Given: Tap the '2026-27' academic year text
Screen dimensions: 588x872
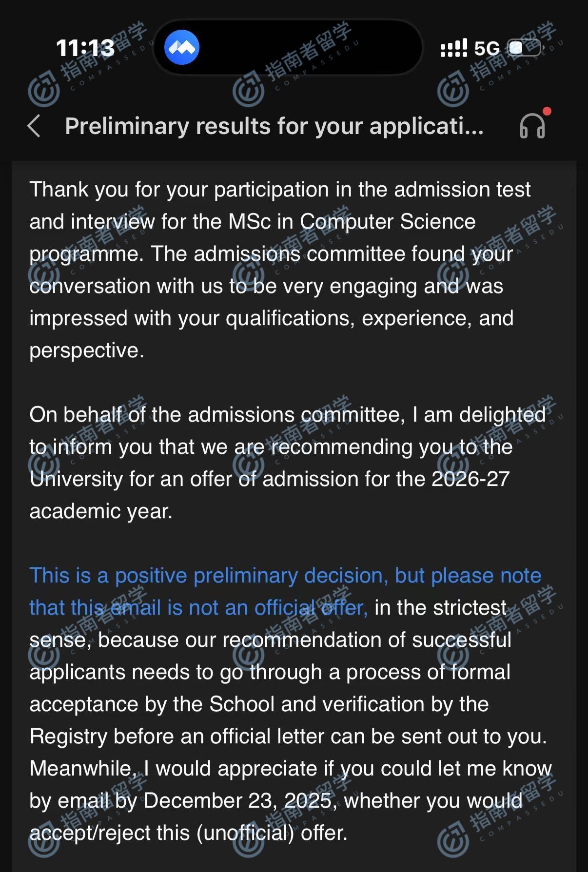Looking at the screenshot, I should coord(470,479).
